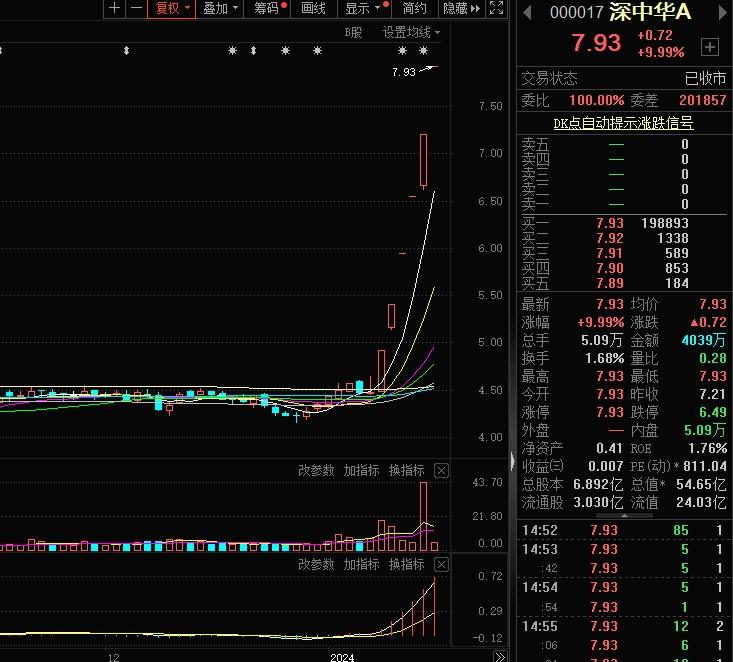Click the DK点自动提示涨跌信号 link
The height and width of the screenshot is (662, 733).
[623, 123]
